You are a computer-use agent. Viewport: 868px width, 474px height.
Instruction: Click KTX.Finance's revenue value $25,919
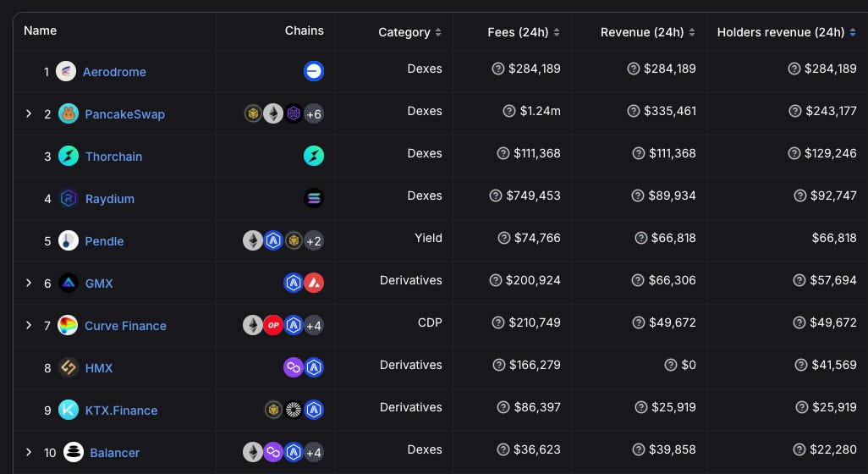(673, 407)
